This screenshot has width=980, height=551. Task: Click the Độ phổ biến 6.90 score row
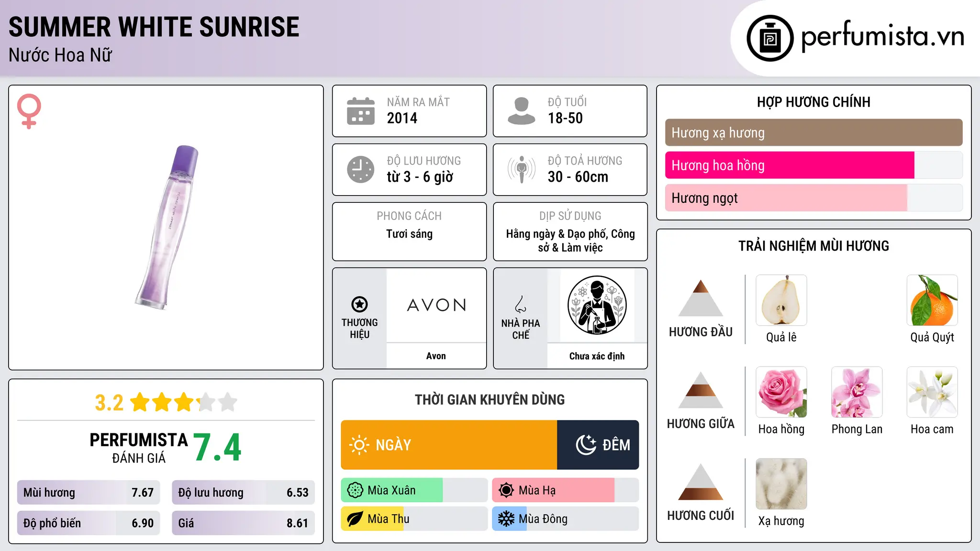[x=89, y=523]
